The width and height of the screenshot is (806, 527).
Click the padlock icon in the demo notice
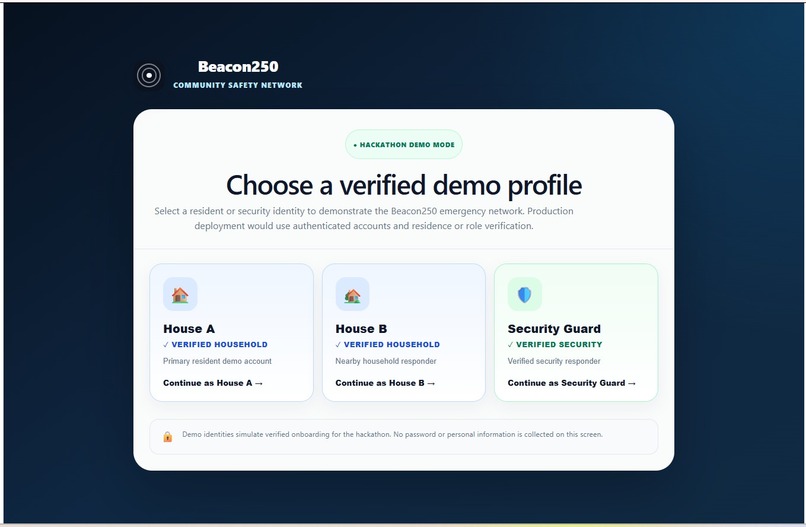[x=168, y=437]
